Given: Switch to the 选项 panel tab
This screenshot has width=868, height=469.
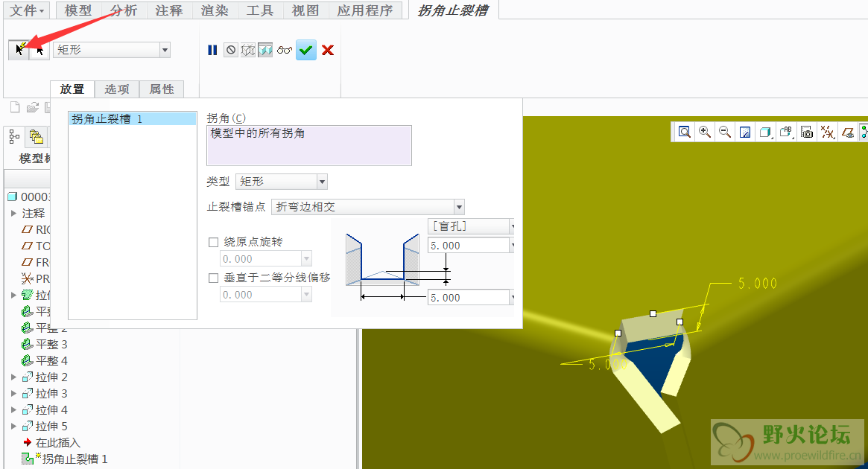Looking at the screenshot, I should [117, 89].
